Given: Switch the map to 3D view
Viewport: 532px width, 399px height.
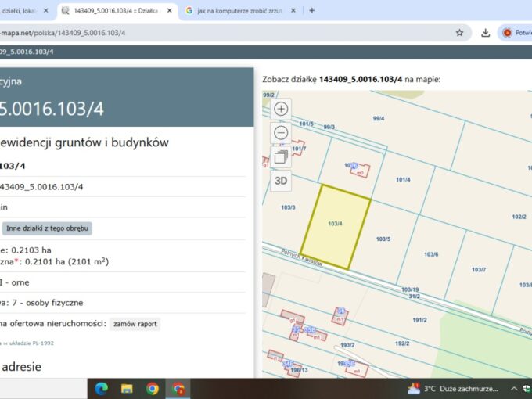Looking at the screenshot, I should pos(281,181).
